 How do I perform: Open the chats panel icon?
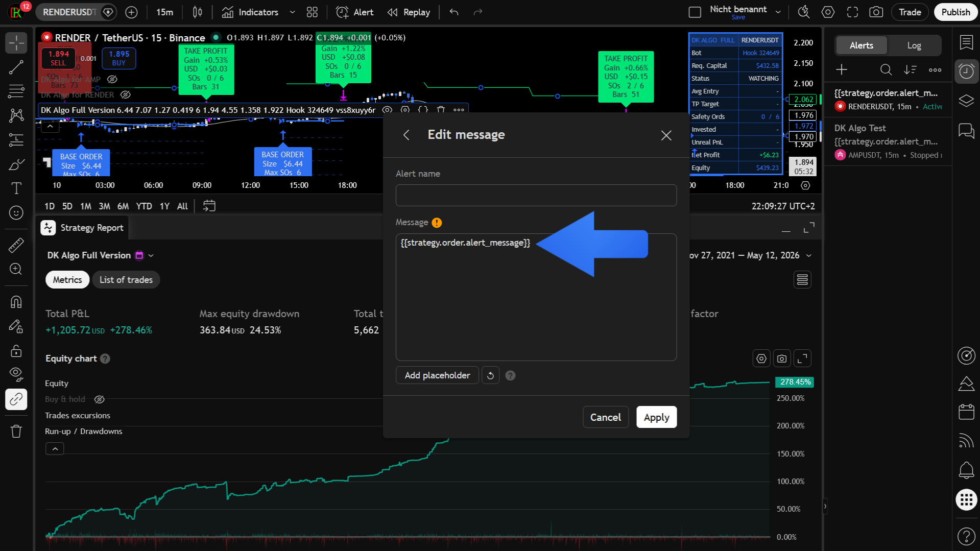tap(966, 131)
